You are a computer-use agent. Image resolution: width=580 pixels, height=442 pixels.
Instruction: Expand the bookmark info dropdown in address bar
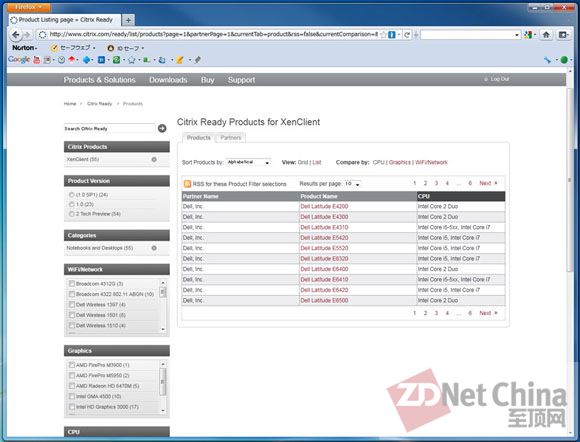(x=399, y=35)
